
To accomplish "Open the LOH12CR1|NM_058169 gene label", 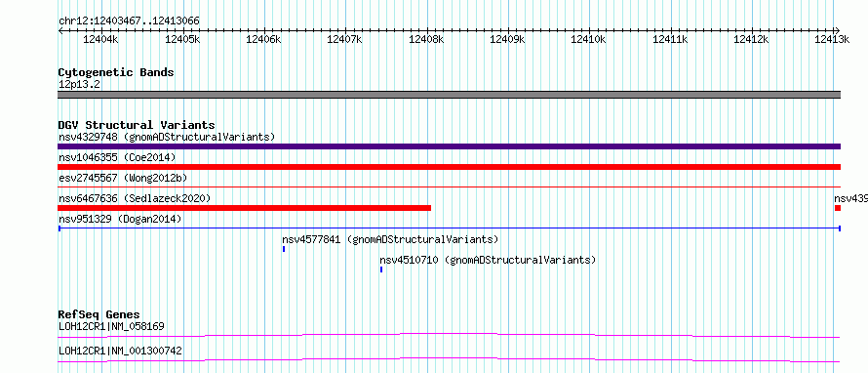I will click(x=111, y=326).
